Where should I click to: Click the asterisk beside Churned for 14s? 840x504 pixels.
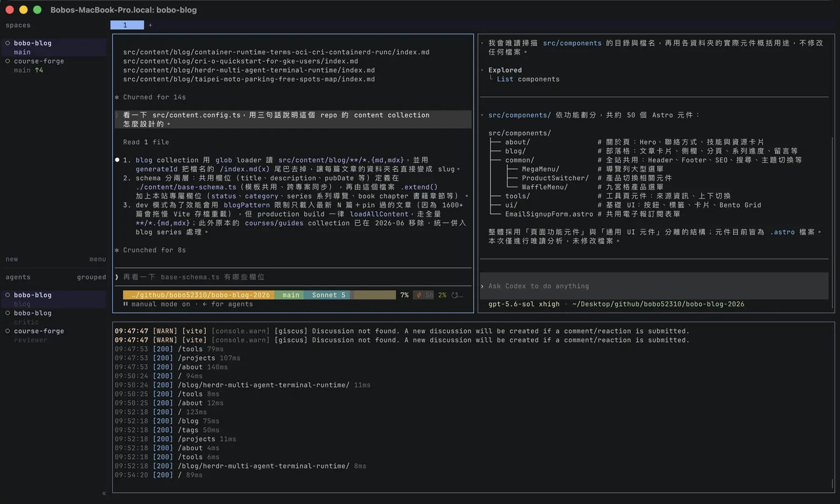[117, 97]
